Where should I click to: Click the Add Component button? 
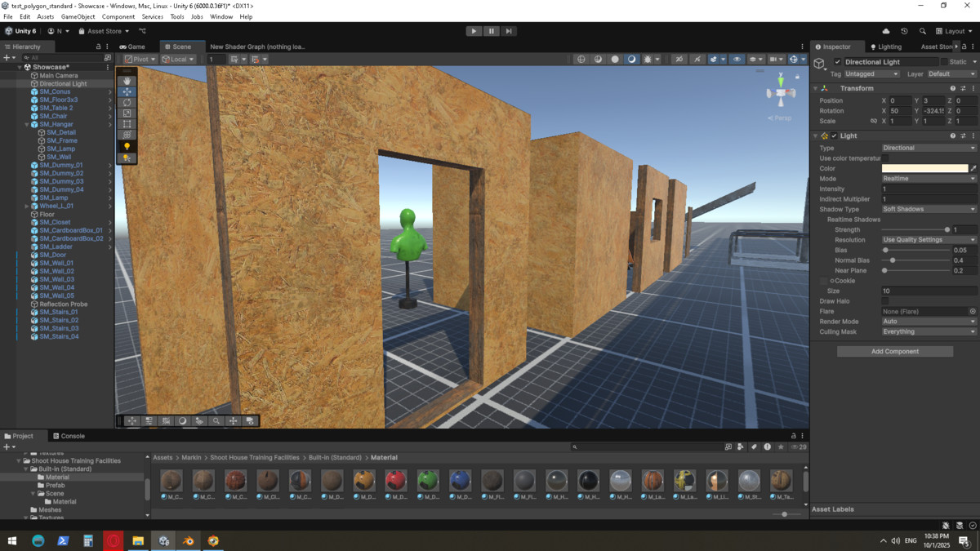(x=894, y=352)
